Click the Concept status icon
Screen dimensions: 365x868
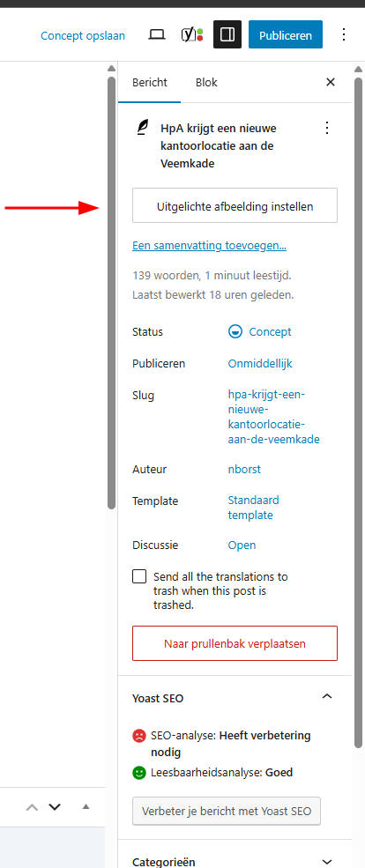pos(235,331)
